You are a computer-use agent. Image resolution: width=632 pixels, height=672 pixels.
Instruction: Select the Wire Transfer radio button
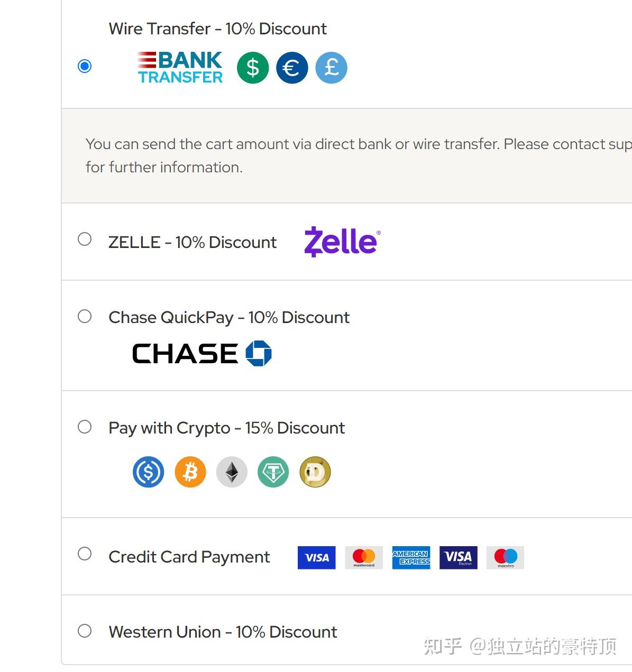85,66
